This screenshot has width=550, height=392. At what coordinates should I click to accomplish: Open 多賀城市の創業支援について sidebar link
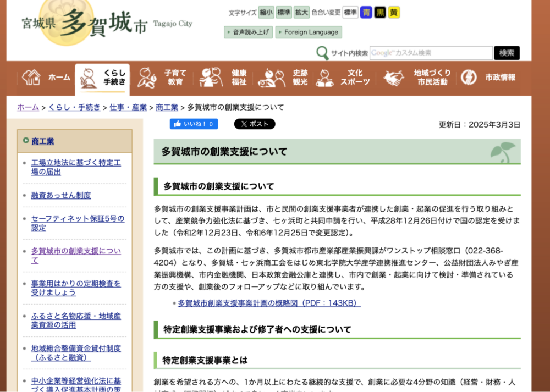76,256
